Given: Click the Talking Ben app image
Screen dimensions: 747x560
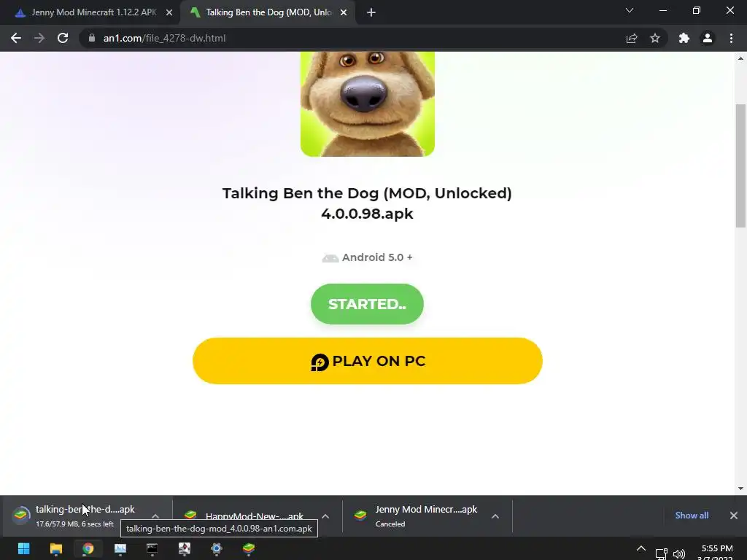Looking at the screenshot, I should click(368, 104).
